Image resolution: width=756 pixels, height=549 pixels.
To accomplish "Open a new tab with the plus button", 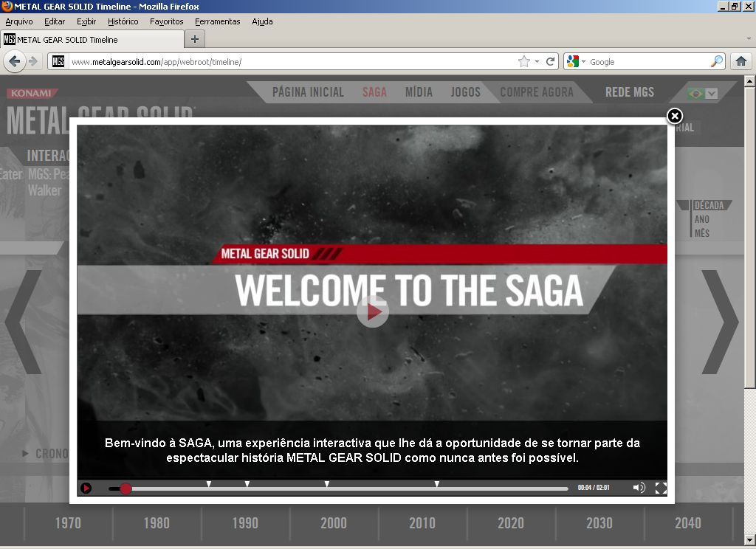I will 195,39.
